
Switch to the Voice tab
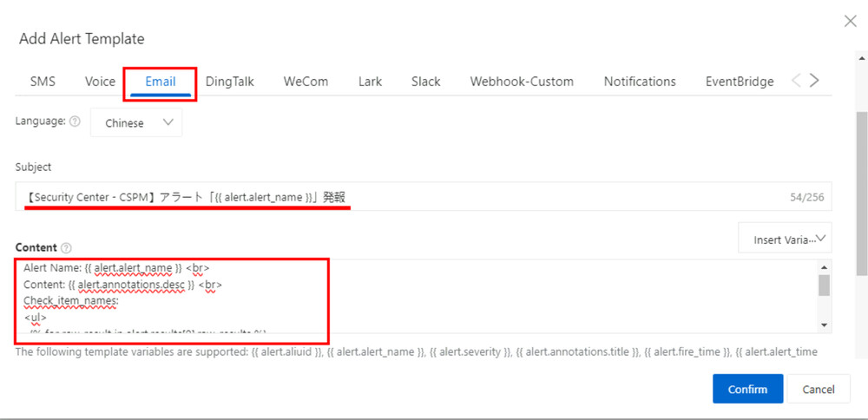pos(100,82)
